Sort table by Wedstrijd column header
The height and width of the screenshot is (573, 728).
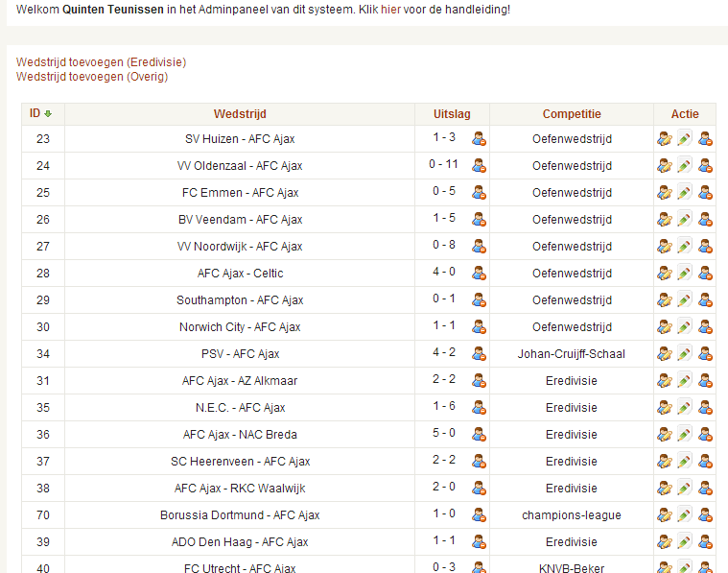click(x=240, y=114)
